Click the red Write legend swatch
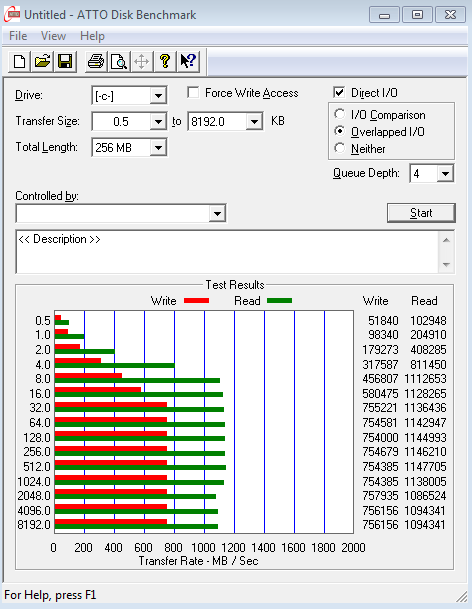Screen dimensions: 472x609 196,301
